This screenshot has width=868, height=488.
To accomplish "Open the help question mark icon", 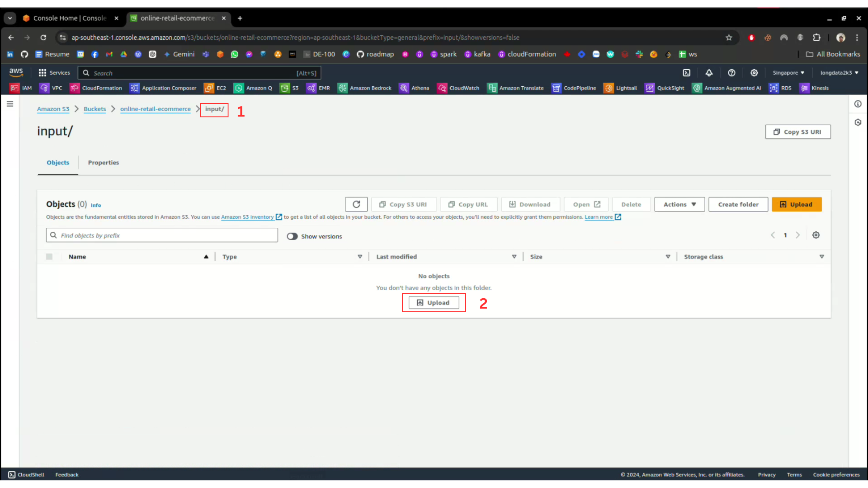I will click(x=731, y=73).
